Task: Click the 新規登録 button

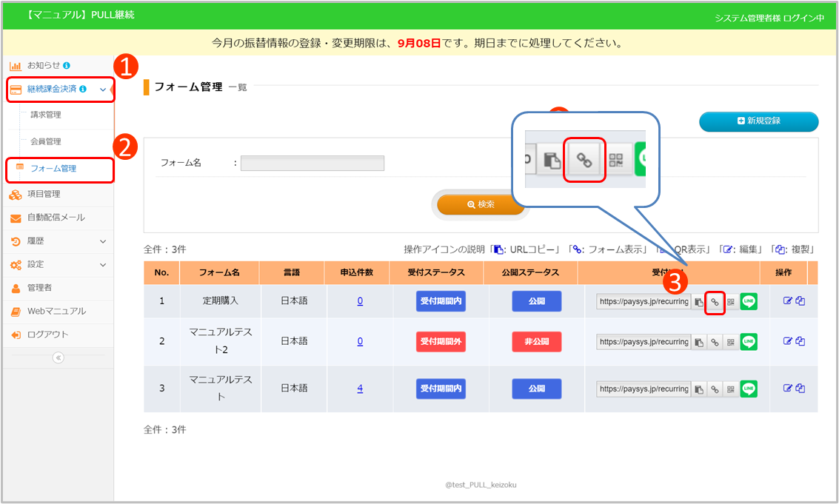Action: click(758, 121)
